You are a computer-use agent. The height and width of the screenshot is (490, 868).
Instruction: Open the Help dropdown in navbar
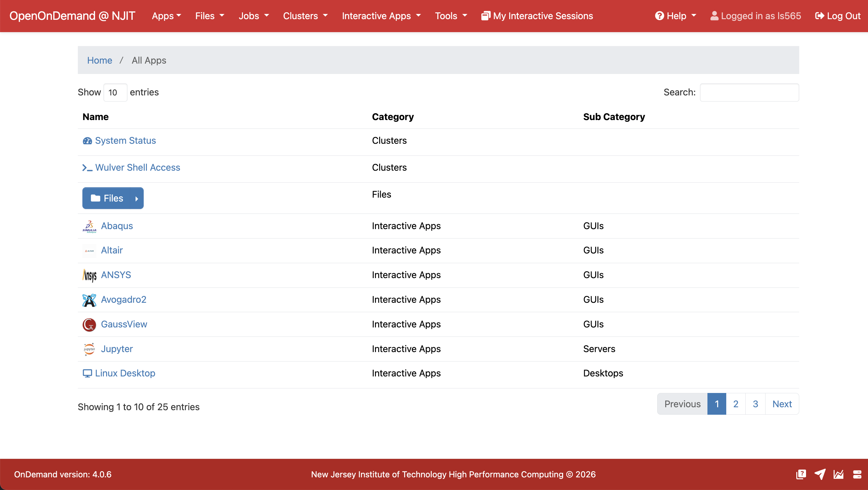tap(675, 16)
